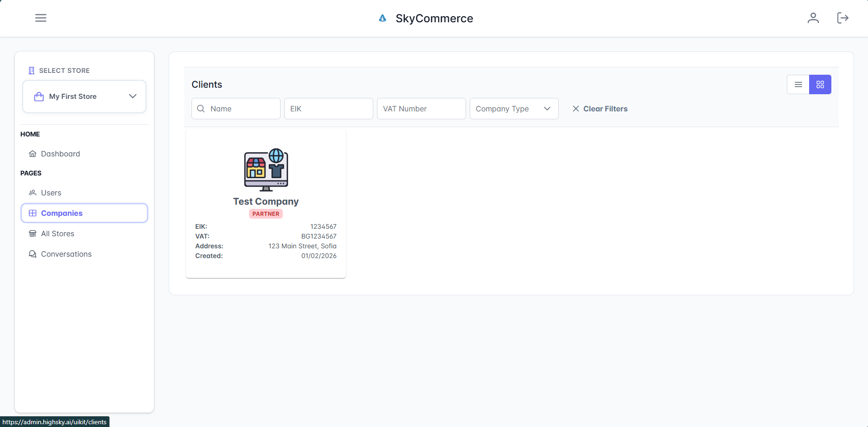
Task: Click the Test Company title
Action: click(266, 201)
